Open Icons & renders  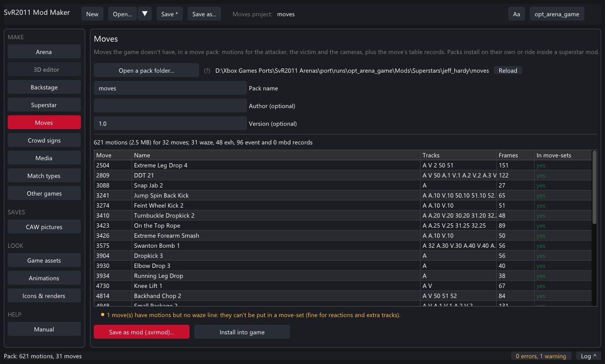[44, 296]
